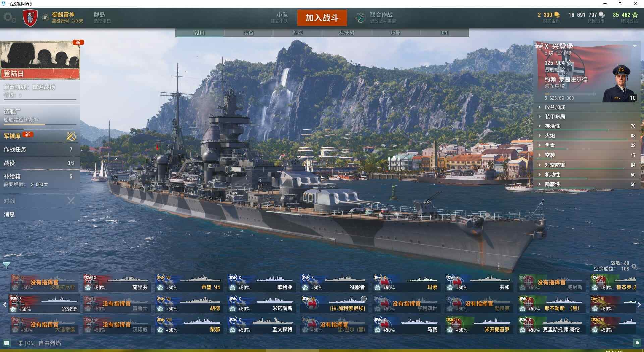Viewport: 644px width, 352px height.
Task: Click the notification bell icon at bottom right
Action: (637, 343)
